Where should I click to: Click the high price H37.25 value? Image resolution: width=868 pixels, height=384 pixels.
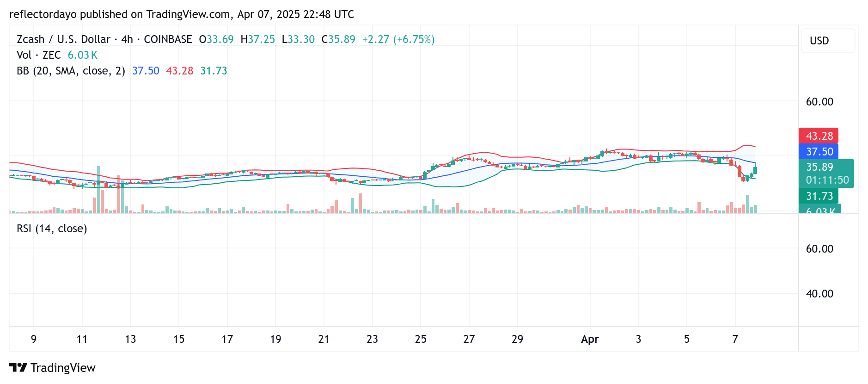pyautogui.click(x=257, y=39)
